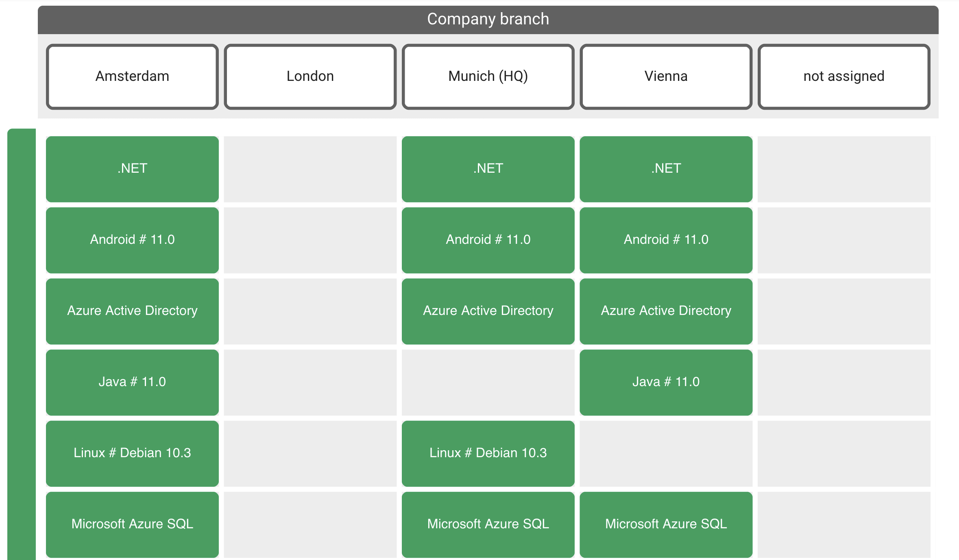
Task: Click empty London cell in .NET row
Action: coord(310,169)
